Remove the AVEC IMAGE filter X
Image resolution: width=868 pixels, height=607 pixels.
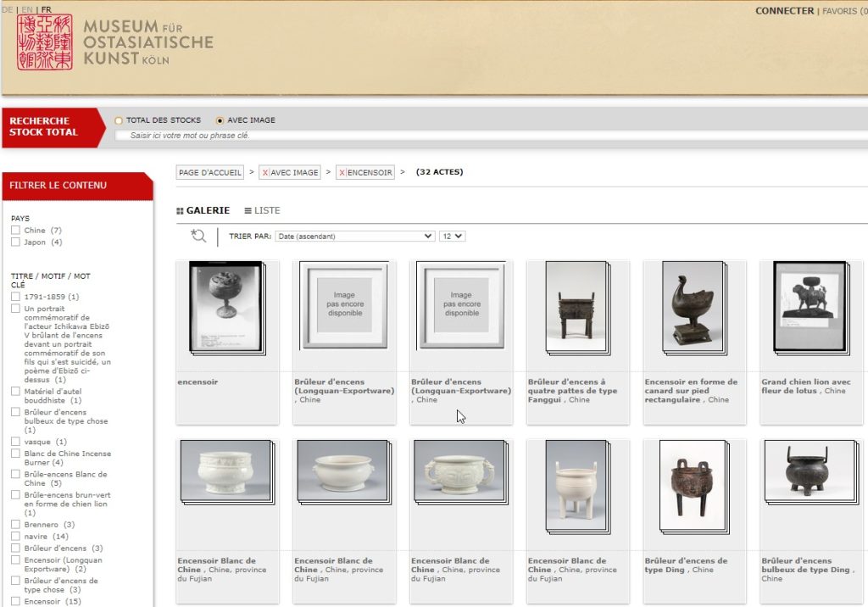tap(265, 172)
